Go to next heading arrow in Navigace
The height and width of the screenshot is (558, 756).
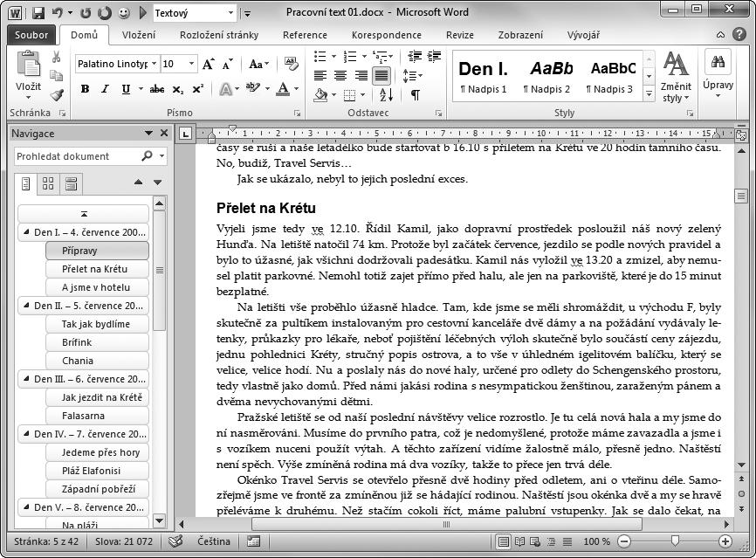158,183
